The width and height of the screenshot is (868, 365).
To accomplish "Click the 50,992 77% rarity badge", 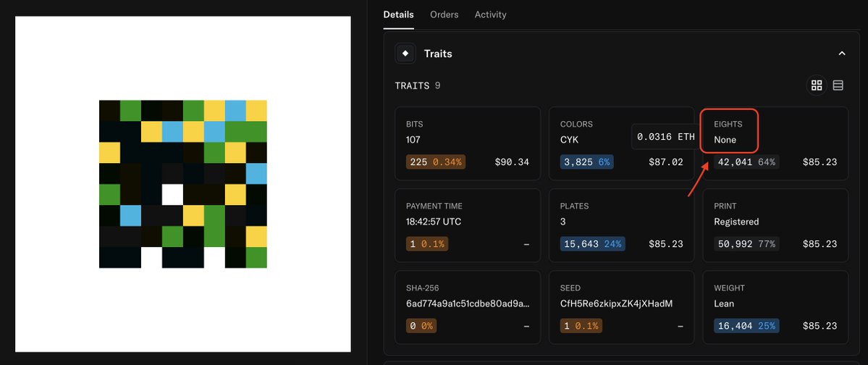I will (x=746, y=244).
